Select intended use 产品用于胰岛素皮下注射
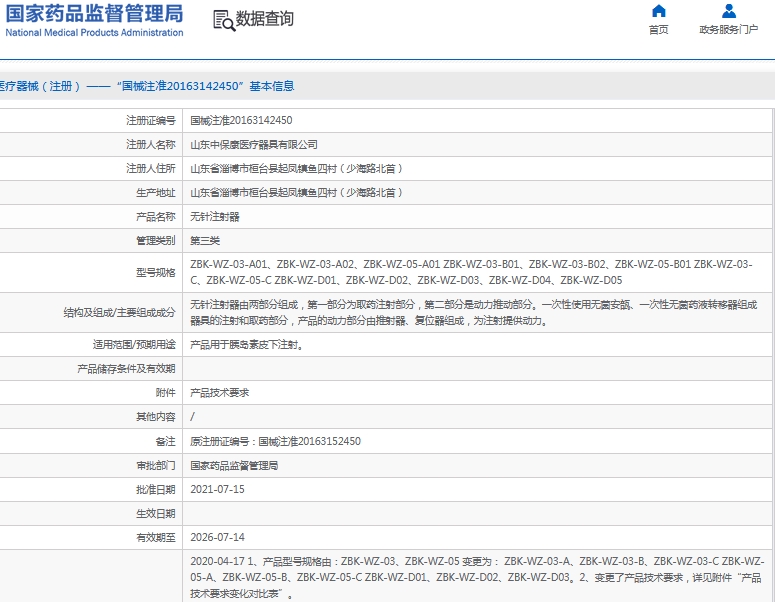 (x=247, y=345)
